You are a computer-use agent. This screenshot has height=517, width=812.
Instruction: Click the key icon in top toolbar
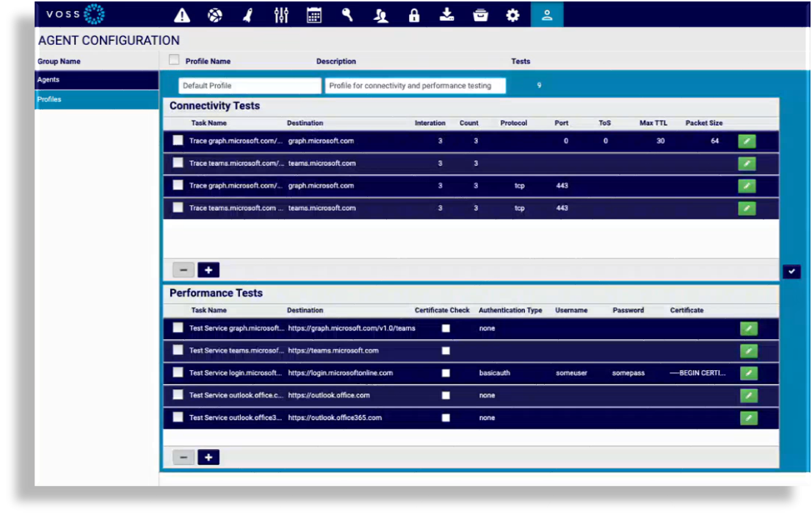[347, 15]
